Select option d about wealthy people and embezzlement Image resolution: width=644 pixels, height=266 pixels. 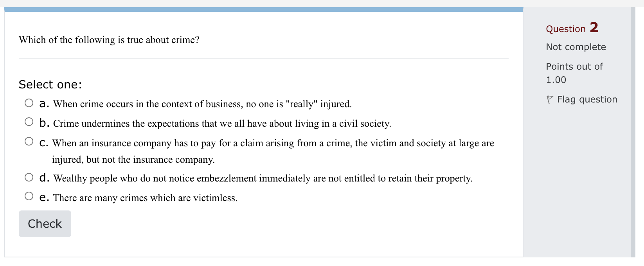click(x=29, y=177)
